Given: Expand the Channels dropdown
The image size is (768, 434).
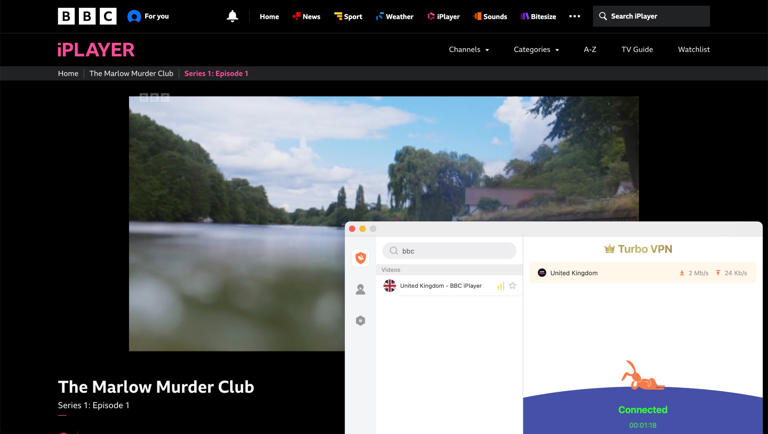Looking at the screenshot, I should click(x=469, y=49).
